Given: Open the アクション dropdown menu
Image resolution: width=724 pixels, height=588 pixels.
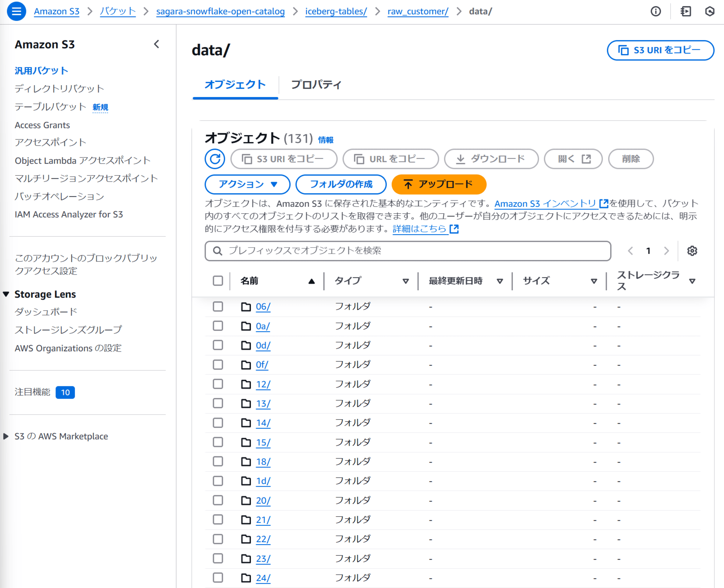Looking at the screenshot, I should 248,184.
